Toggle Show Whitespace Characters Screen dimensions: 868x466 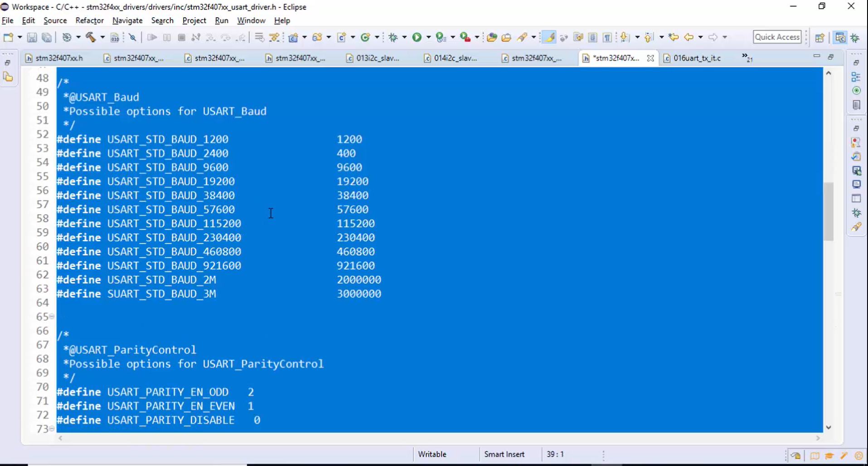(x=607, y=37)
